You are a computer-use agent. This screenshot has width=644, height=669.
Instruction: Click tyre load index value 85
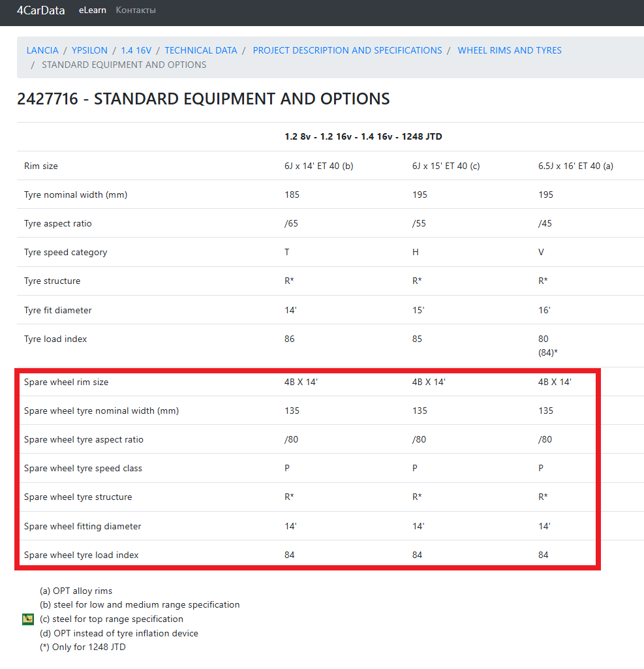point(417,339)
